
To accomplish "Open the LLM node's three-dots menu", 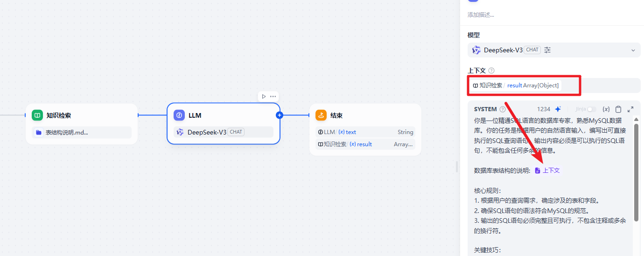I will 273,96.
